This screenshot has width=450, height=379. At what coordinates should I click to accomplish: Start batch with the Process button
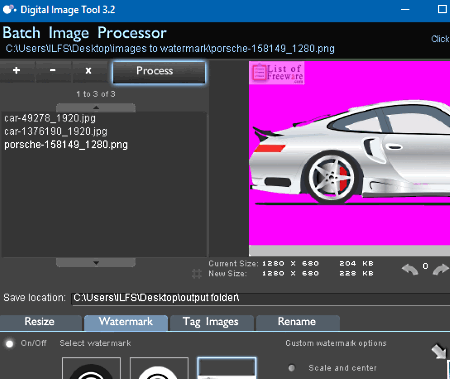tap(159, 72)
